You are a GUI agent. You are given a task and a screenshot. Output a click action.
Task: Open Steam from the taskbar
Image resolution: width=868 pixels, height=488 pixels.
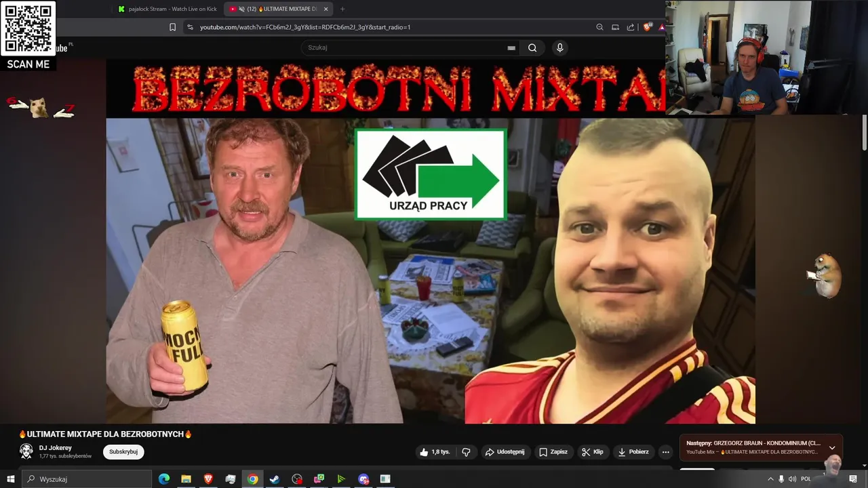click(x=275, y=479)
